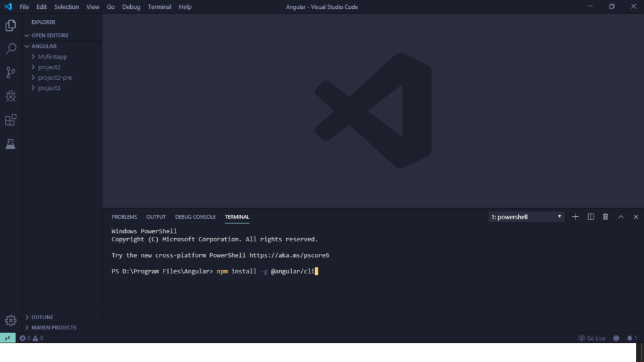Restore down the VS Code window

pyautogui.click(x=612, y=6)
